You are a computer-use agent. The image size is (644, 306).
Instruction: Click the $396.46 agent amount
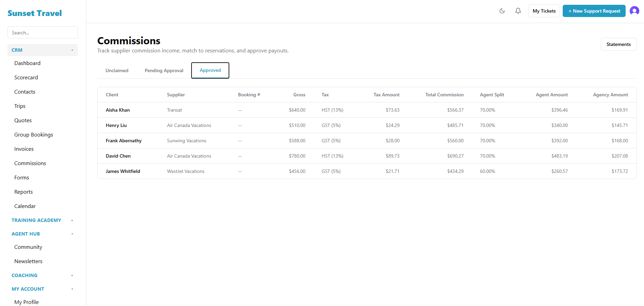[560, 110]
